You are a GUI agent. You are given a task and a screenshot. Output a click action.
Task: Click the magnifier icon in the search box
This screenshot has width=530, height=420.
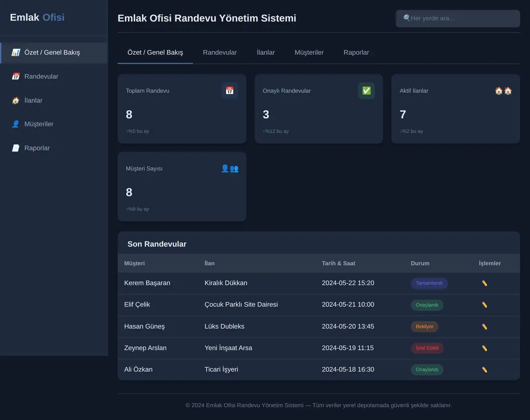tap(407, 18)
